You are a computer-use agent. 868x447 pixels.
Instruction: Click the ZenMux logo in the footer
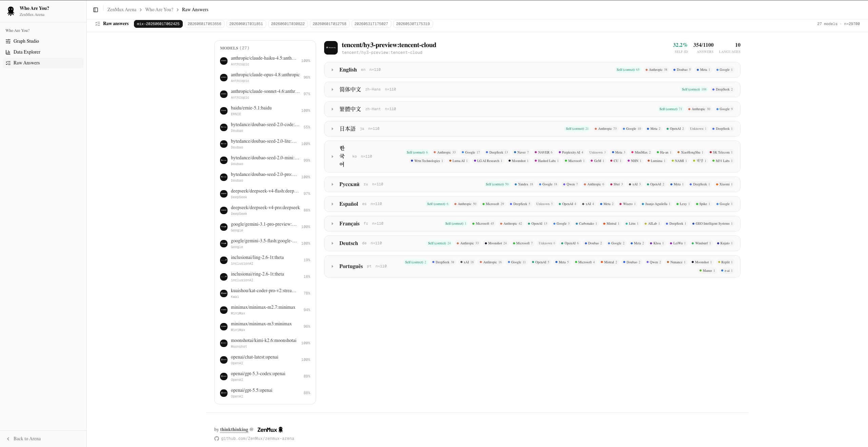point(270,430)
